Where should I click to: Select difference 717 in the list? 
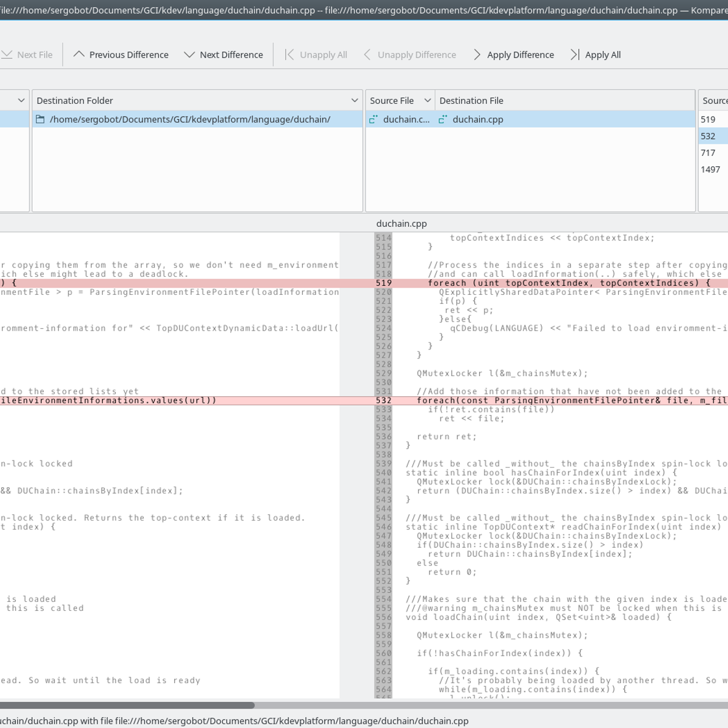(x=708, y=153)
